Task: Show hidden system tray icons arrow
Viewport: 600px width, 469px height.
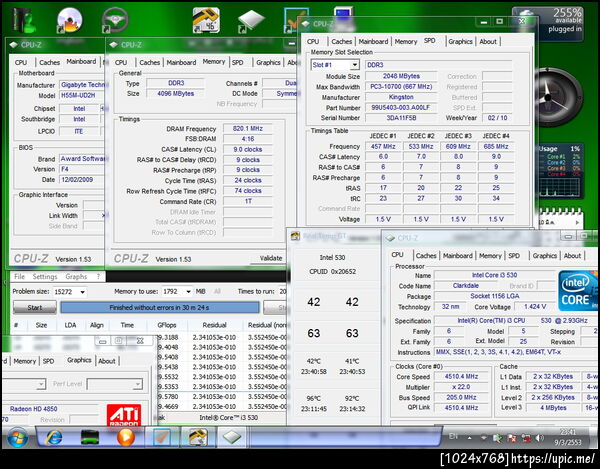Action: pos(469,438)
